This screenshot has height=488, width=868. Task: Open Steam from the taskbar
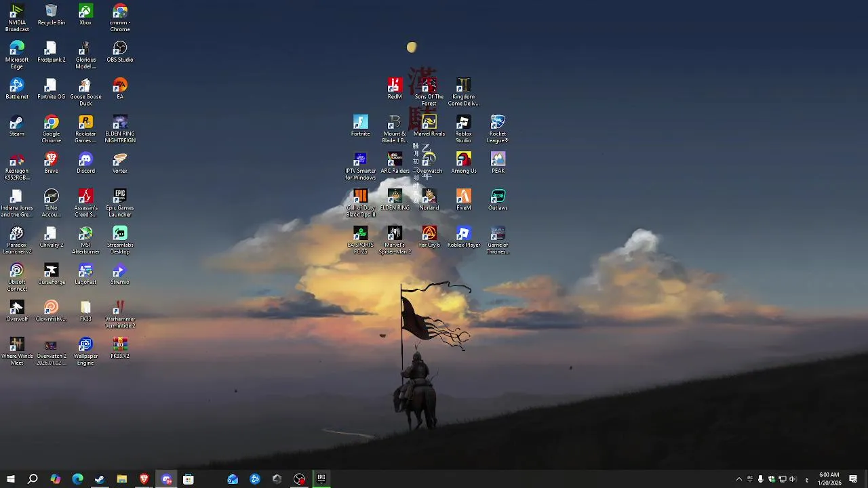tap(100, 479)
